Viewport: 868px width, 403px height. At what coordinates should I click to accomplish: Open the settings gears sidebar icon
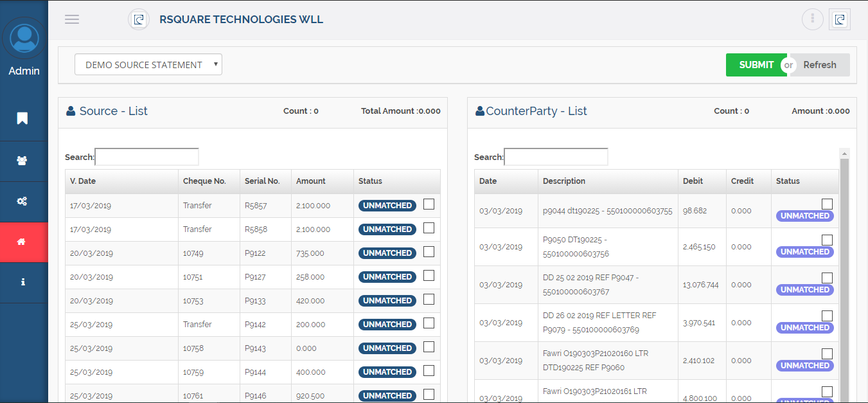pyautogui.click(x=22, y=202)
